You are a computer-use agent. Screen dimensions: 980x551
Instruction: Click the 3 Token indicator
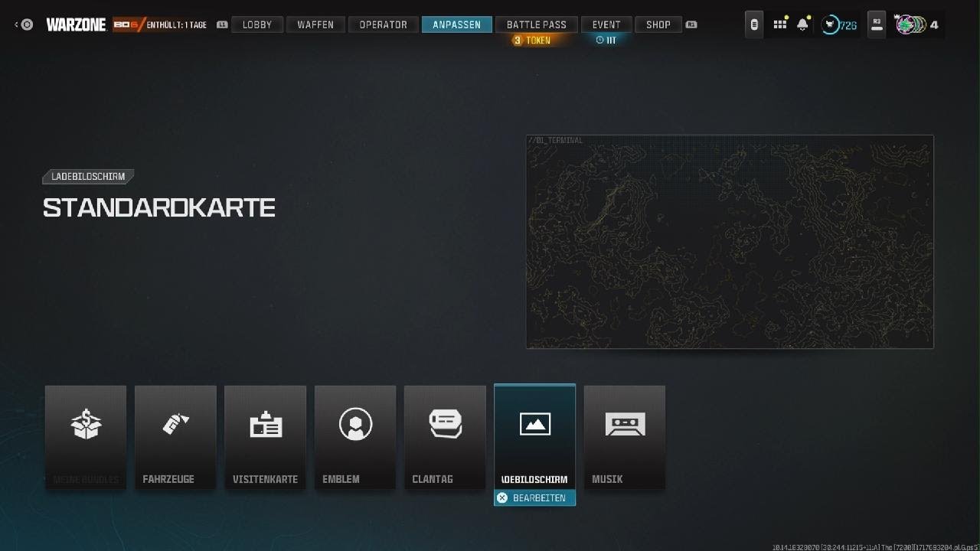click(x=532, y=41)
